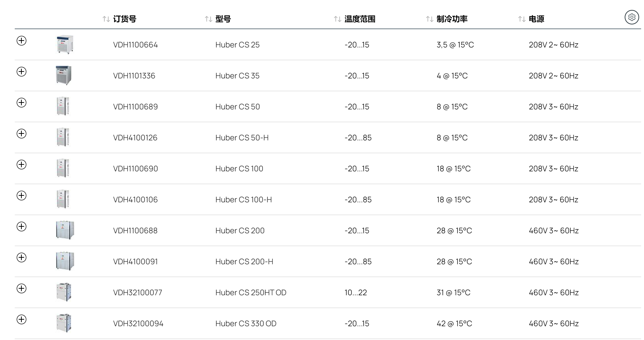This screenshot has height=340, width=644.
Task: Click the 制冷功率 column header label
Action: 452,19
